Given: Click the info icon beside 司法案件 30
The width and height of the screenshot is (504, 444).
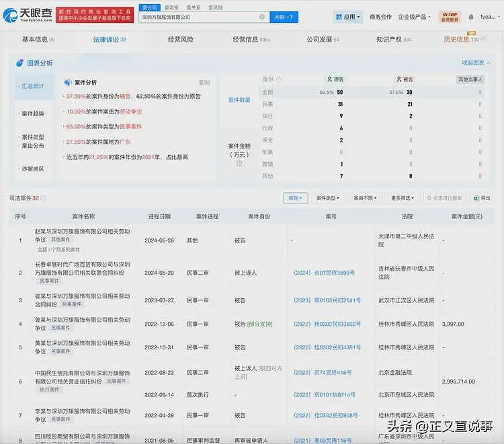Looking at the screenshot, I should click(43, 198).
